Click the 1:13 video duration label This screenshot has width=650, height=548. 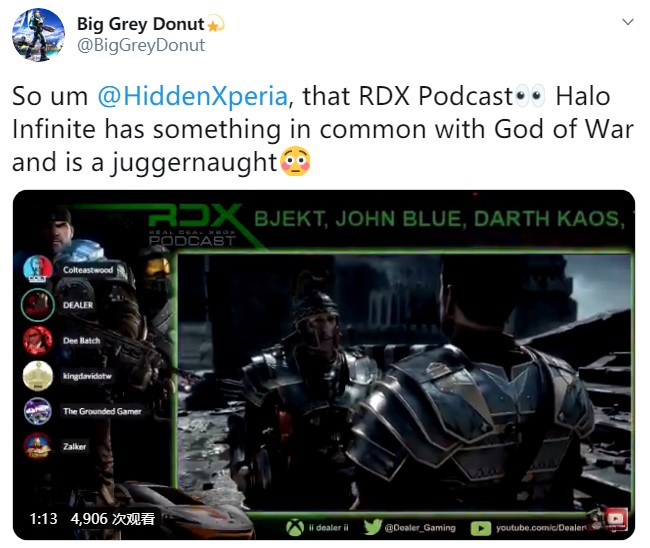pyautogui.click(x=43, y=518)
